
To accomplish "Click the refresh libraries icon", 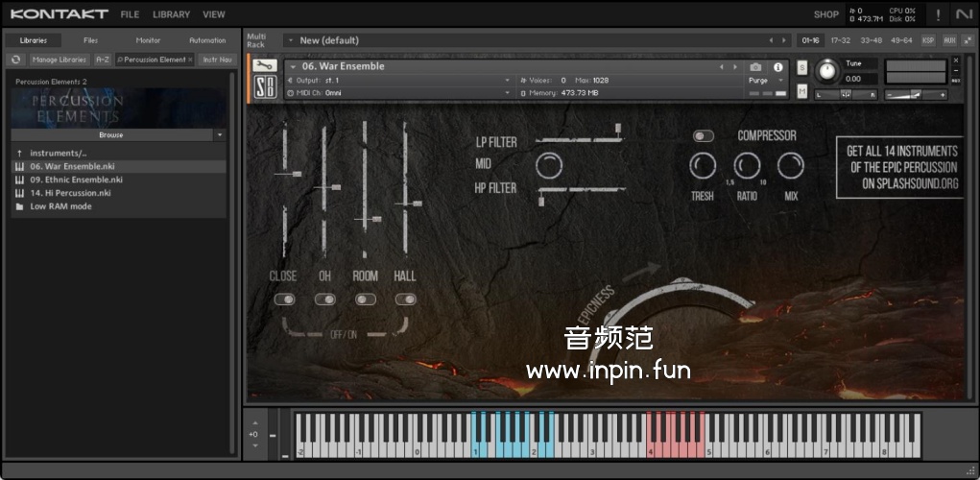I will pos(16,60).
